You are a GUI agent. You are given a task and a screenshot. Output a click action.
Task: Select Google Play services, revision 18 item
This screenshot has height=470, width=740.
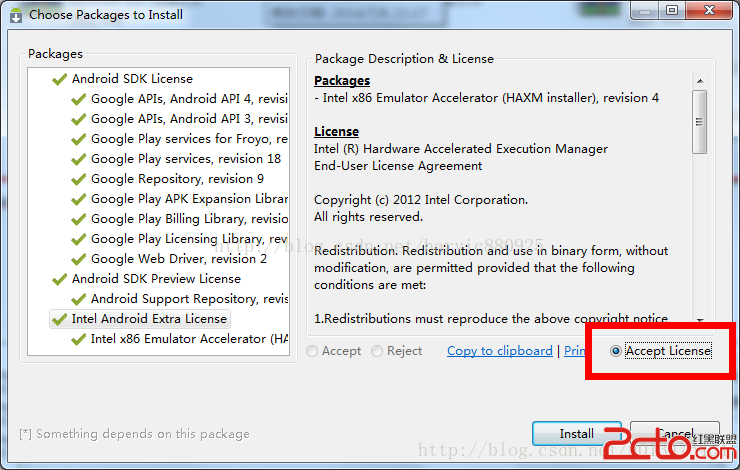[x=185, y=159]
